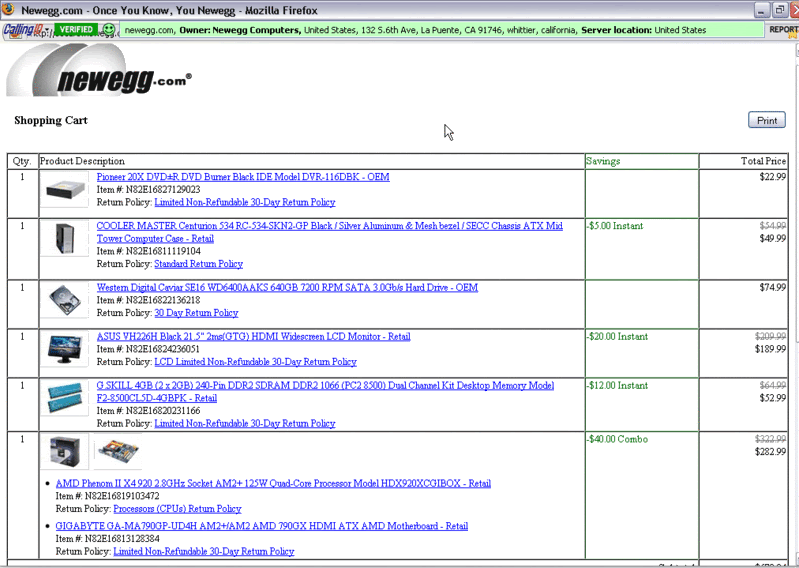Click the Firefox icon in title bar
Image resolution: width=799 pixels, height=568 pixels.
(9, 9)
